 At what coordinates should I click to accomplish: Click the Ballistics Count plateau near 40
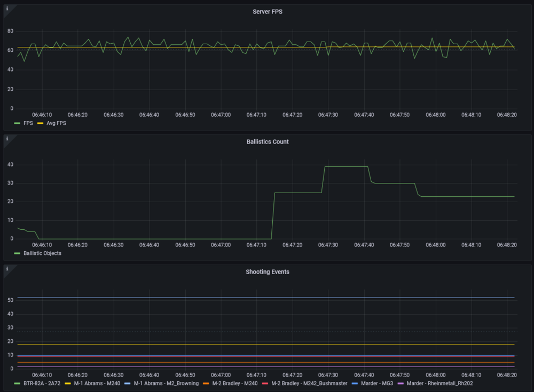click(x=347, y=167)
